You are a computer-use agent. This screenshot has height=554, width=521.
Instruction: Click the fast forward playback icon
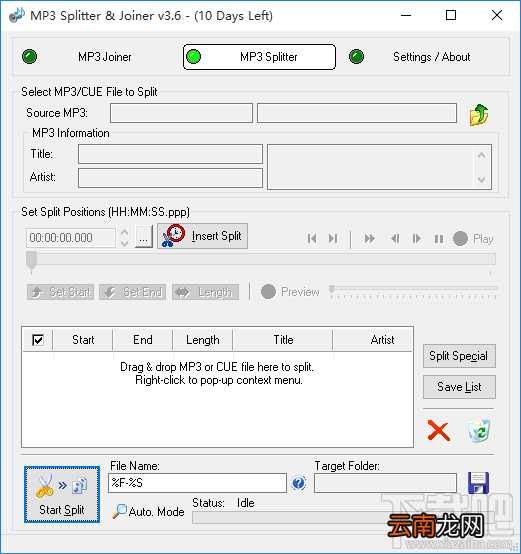pyautogui.click(x=369, y=239)
